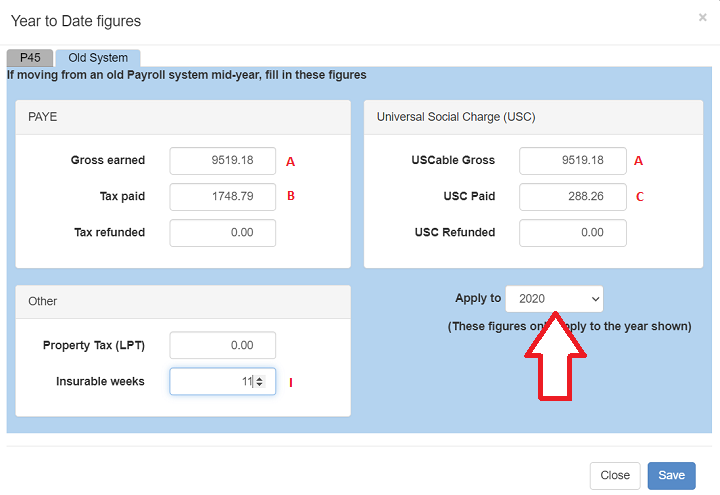Click the Insurable weeks label

click(x=100, y=381)
